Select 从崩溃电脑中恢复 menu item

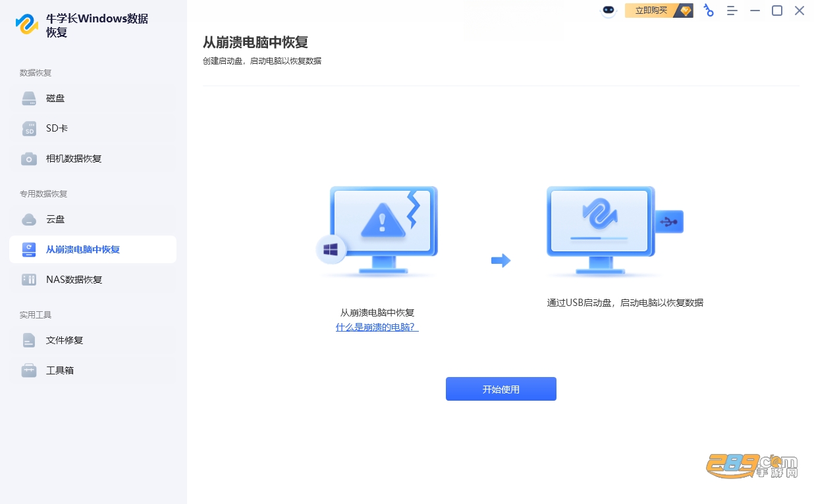tap(93, 249)
